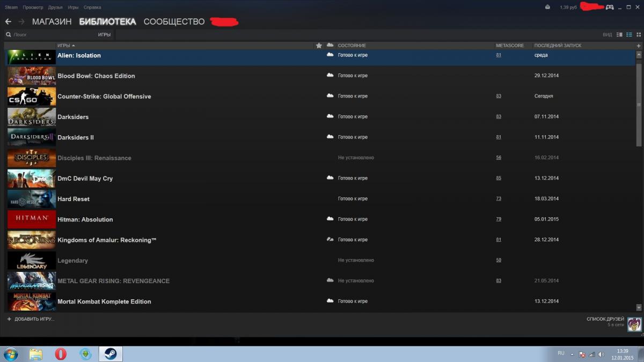
Task: Click the cloud icon for Mortal Kombat Komplete Edition
Action: click(330, 301)
